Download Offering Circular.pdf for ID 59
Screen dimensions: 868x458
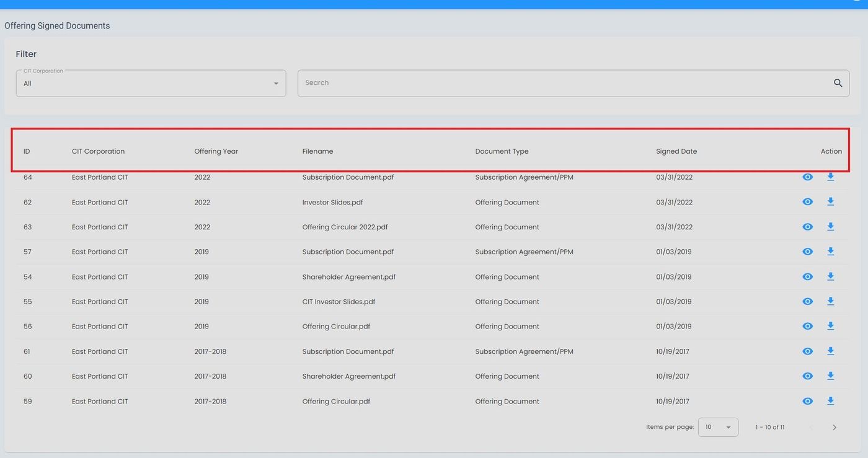830,401
